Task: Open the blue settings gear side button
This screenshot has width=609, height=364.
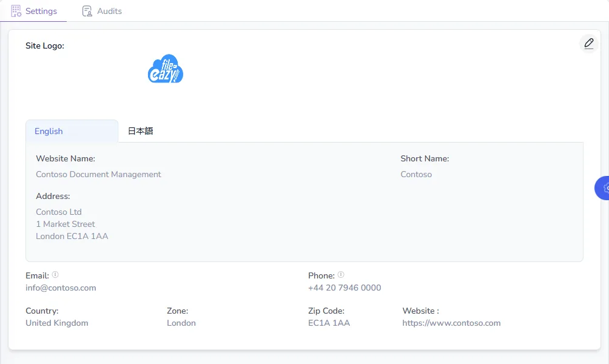Action: [x=602, y=188]
